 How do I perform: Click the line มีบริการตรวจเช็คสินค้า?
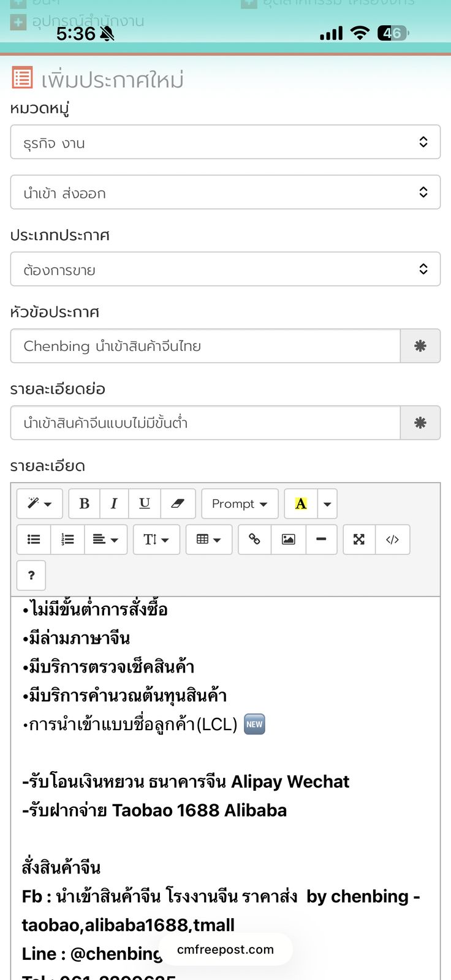108,667
